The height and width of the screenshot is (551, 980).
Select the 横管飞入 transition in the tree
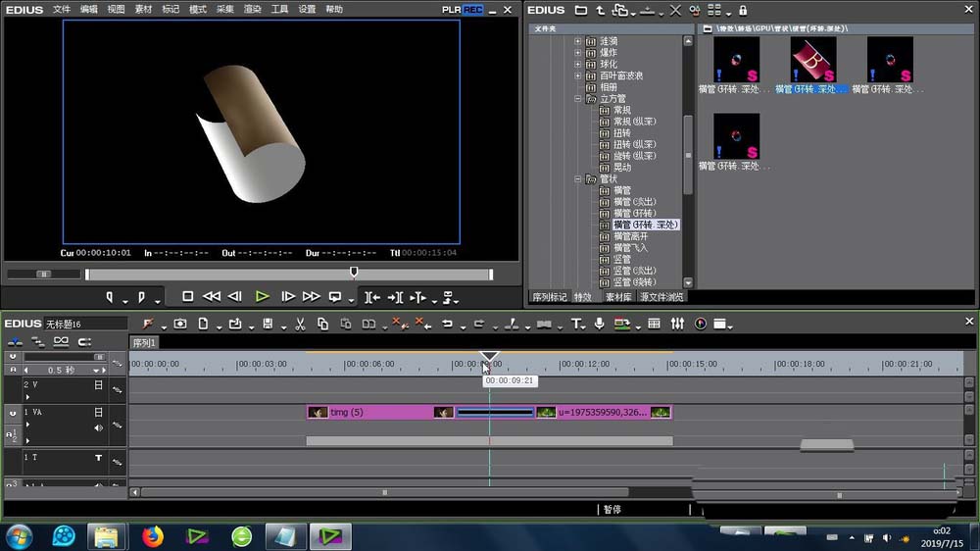click(x=629, y=247)
